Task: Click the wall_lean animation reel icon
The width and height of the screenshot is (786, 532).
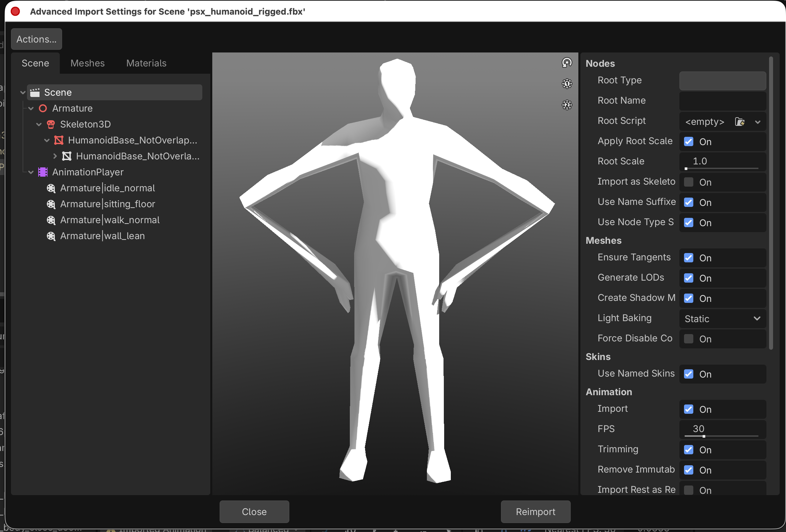Action: (51, 236)
